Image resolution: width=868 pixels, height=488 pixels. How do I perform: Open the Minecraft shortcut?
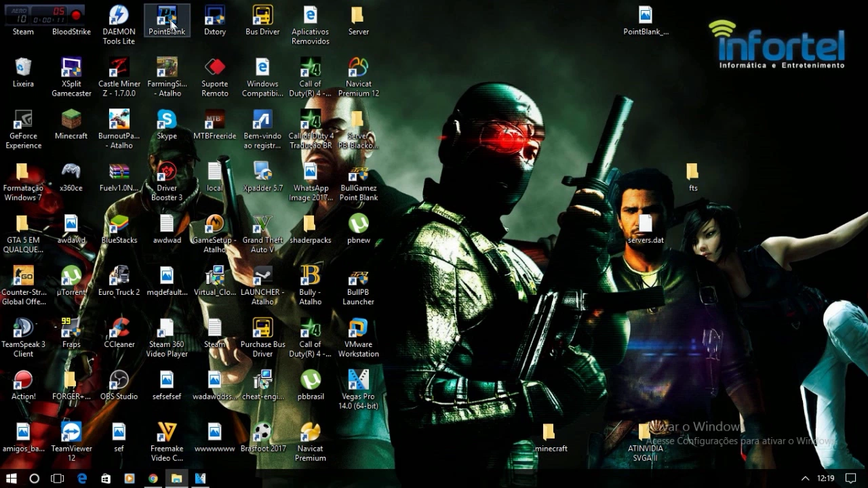pyautogui.click(x=71, y=125)
